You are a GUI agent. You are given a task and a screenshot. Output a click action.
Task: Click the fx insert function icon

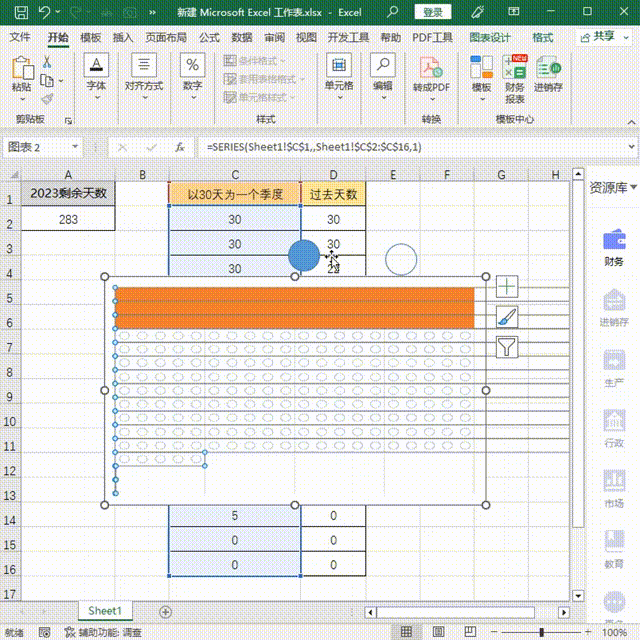tap(180, 147)
